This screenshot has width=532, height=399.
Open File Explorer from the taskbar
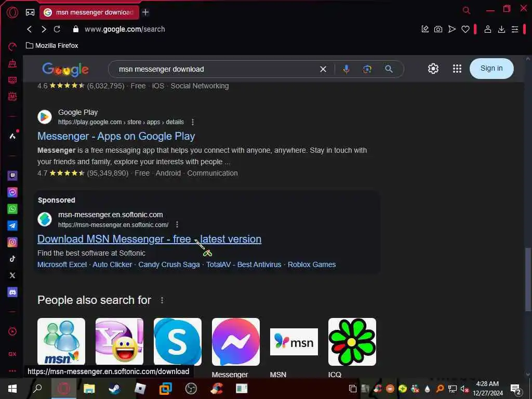click(89, 389)
